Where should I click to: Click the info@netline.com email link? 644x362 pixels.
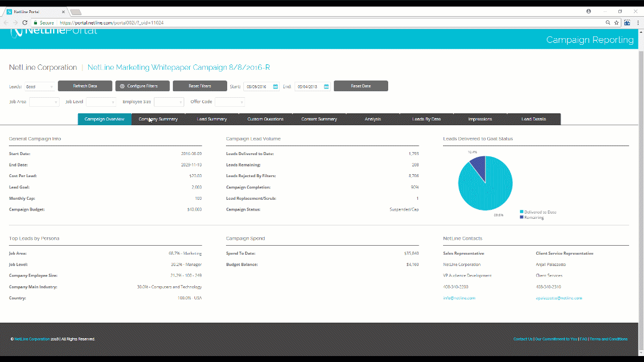pyautogui.click(x=459, y=298)
